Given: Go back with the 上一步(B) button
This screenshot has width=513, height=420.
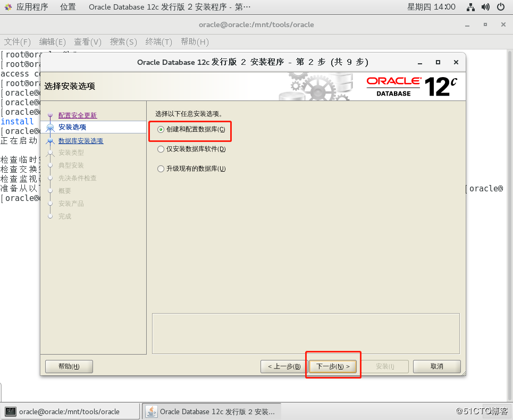Looking at the screenshot, I should [284, 366].
